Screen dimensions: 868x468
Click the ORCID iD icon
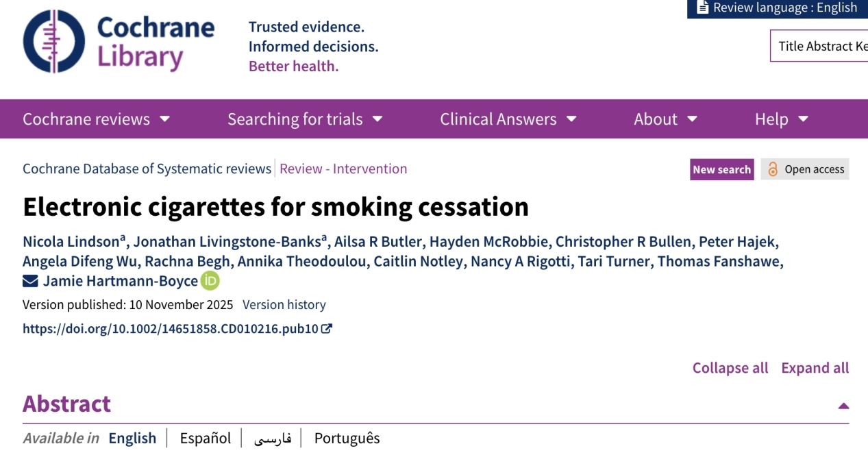click(210, 281)
